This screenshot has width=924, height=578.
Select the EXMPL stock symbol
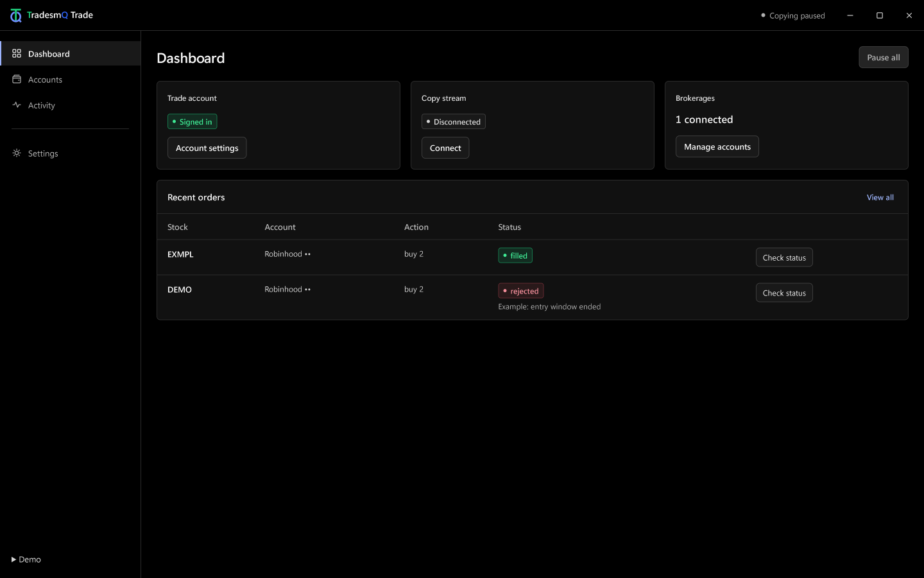click(180, 254)
